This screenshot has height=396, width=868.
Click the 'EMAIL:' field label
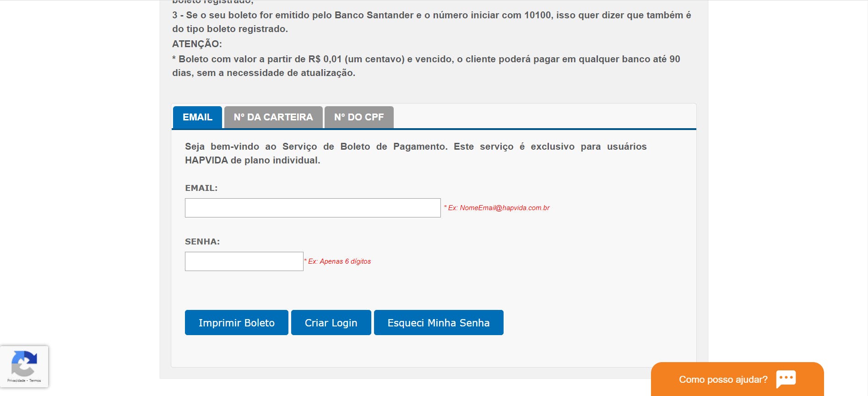coord(201,188)
